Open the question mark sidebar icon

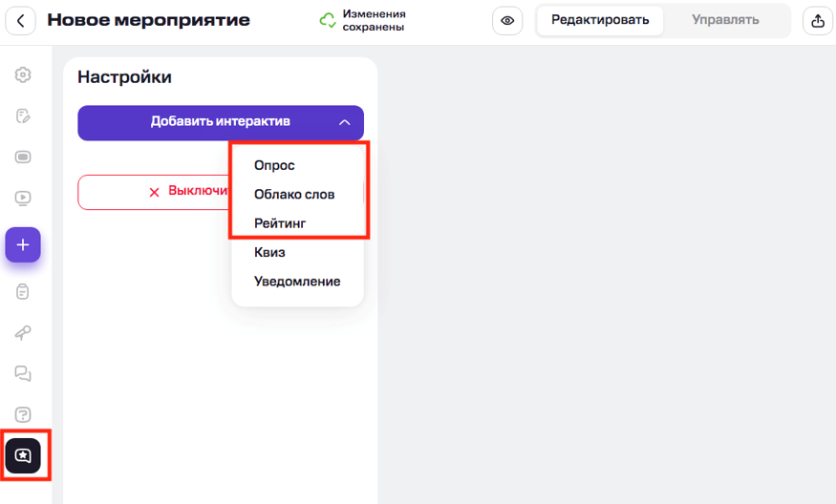pos(23,415)
